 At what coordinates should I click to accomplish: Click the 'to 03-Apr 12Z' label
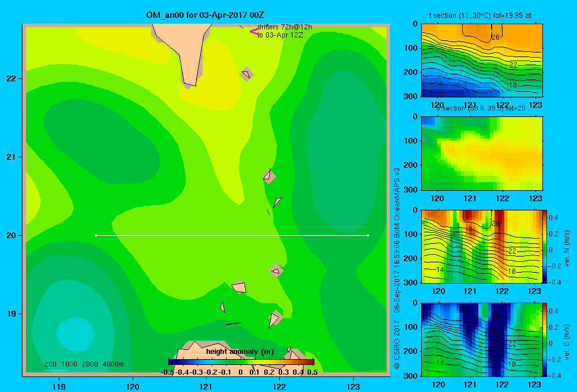pos(280,35)
